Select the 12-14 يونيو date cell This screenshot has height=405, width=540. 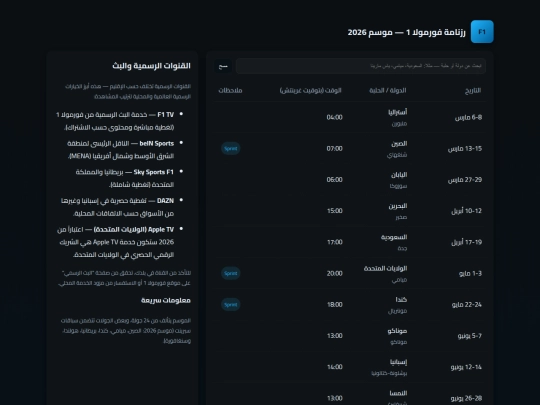coord(466,367)
